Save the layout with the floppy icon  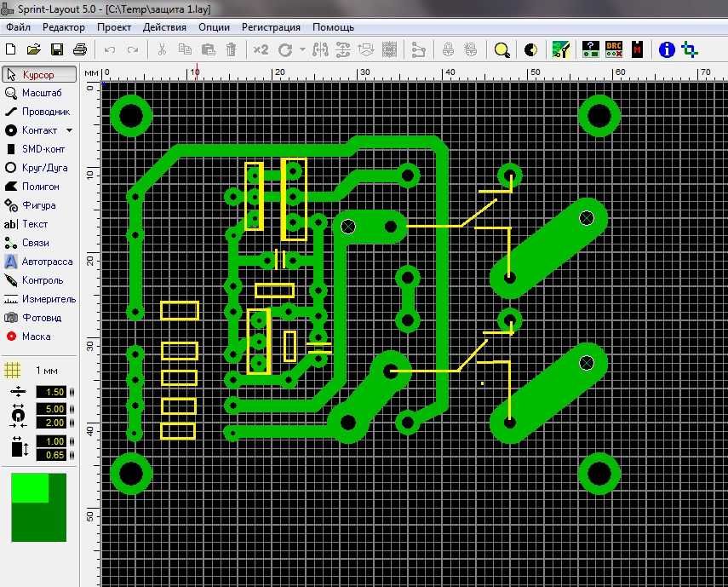tap(57, 49)
